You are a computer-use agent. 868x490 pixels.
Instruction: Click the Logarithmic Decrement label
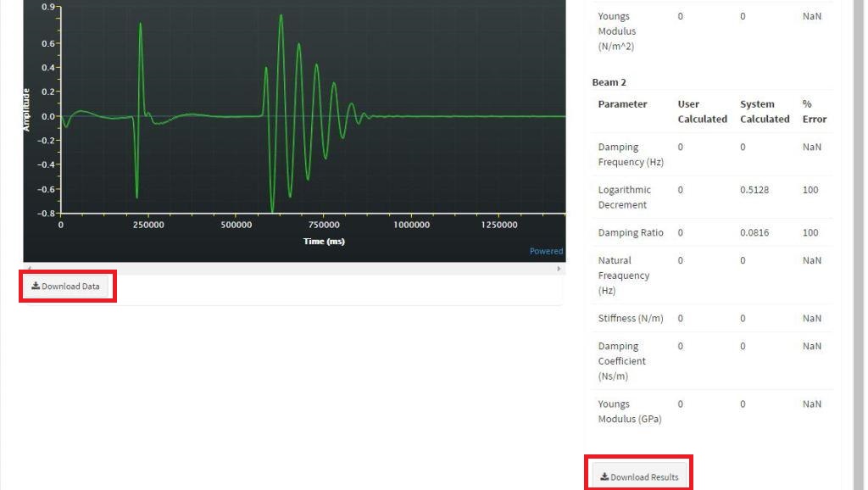pyautogui.click(x=625, y=198)
